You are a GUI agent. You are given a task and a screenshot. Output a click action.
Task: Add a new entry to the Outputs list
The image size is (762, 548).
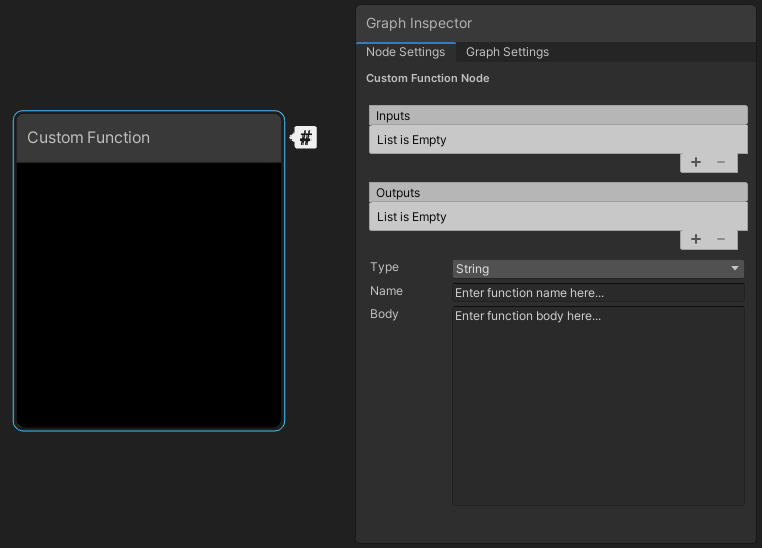point(696,239)
